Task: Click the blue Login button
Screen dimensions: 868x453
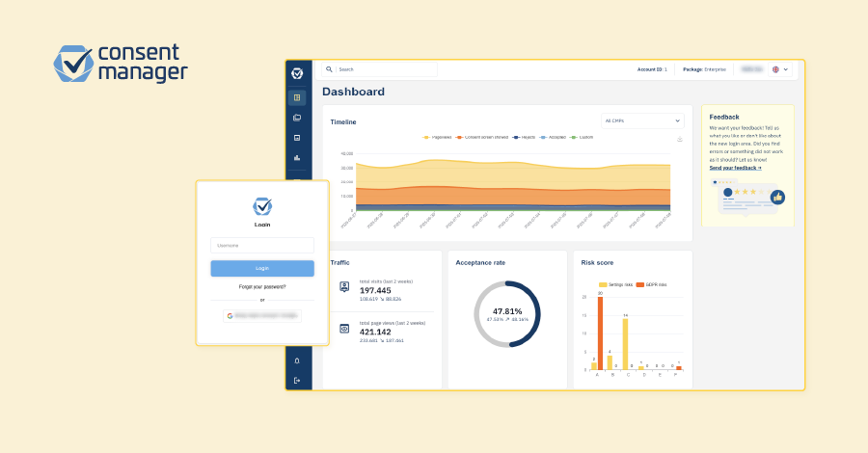Action: pos(262,268)
